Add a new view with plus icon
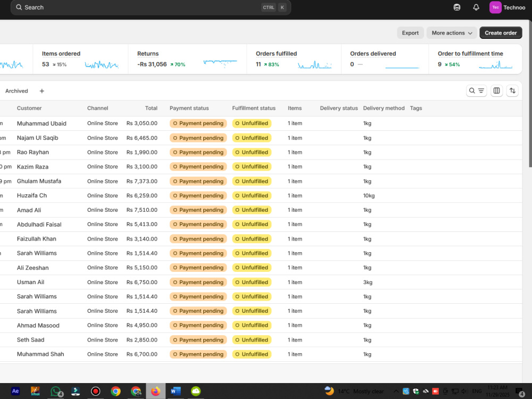 point(41,91)
